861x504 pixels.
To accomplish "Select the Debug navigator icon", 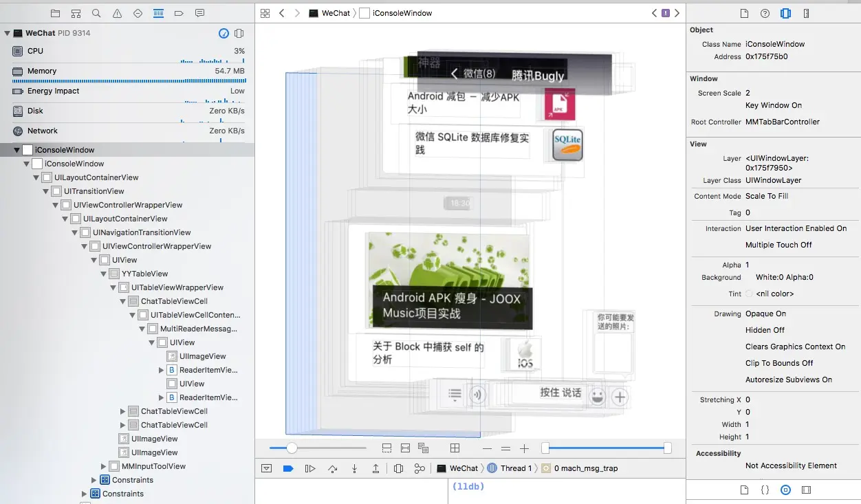I will 158,13.
